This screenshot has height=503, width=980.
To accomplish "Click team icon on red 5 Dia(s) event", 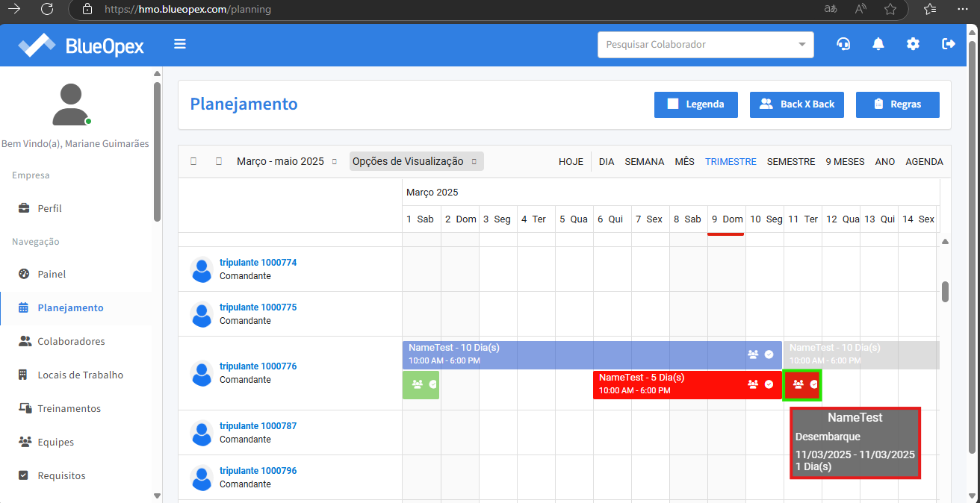I will click(x=753, y=384).
